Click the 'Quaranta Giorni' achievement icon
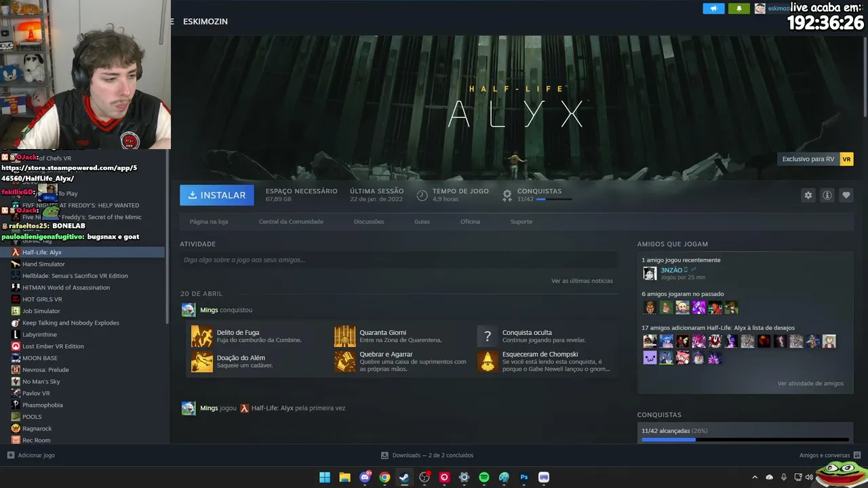This screenshot has height=488, width=868. tap(344, 336)
